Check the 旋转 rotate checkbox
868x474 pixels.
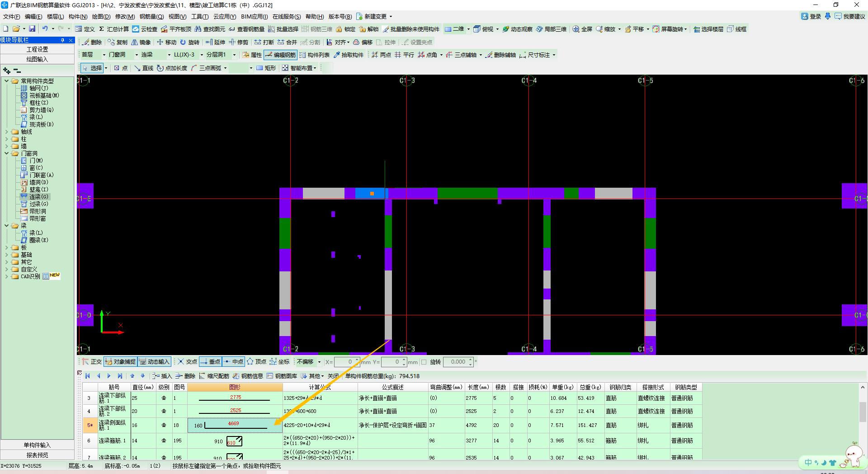pyautogui.click(x=424, y=362)
